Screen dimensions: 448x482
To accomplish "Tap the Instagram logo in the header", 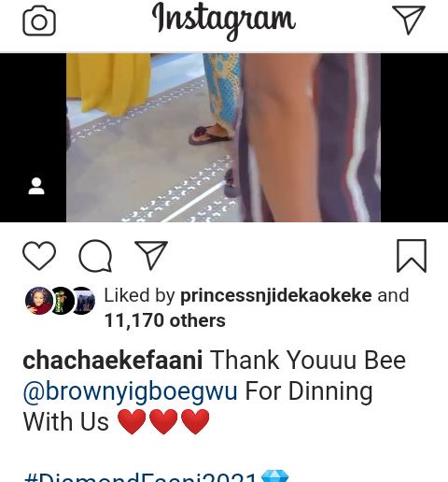I will coord(224,21).
